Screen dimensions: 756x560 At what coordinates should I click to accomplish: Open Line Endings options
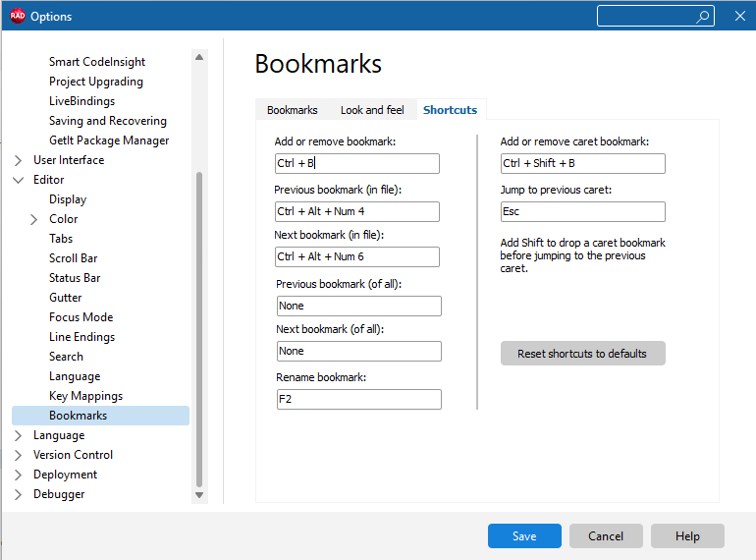(x=81, y=337)
